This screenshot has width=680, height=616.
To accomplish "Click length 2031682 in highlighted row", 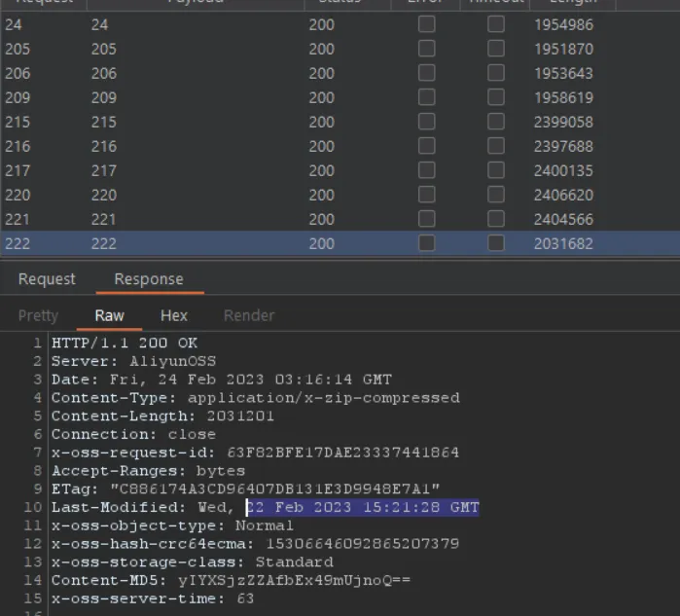I will (563, 243).
